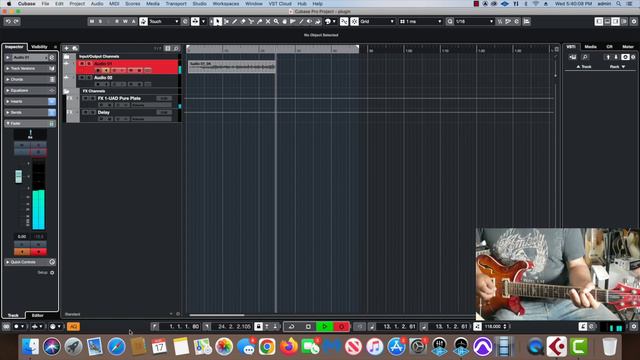Click the Start playback button
The image size is (640, 360).
[x=324, y=327]
